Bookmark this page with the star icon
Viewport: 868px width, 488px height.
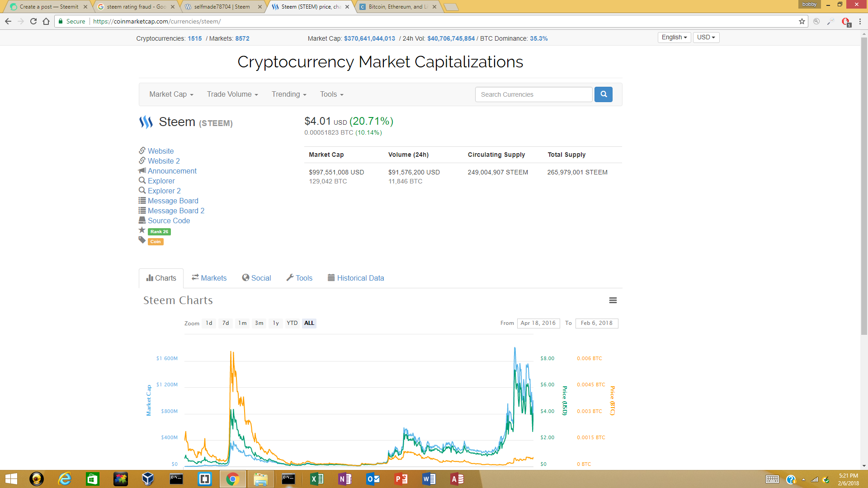802,21
